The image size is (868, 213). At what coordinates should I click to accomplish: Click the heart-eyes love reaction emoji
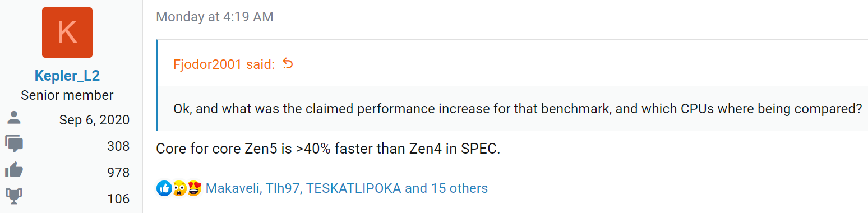[x=194, y=188]
